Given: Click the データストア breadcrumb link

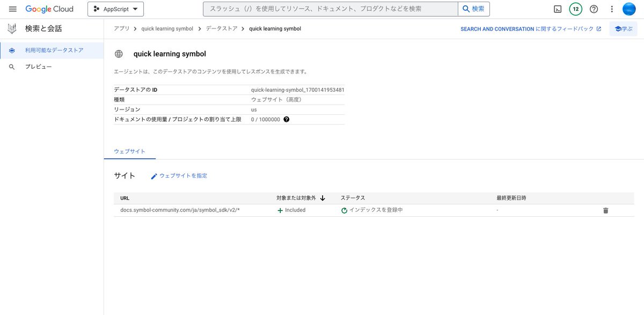Looking at the screenshot, I should point(221,28).
